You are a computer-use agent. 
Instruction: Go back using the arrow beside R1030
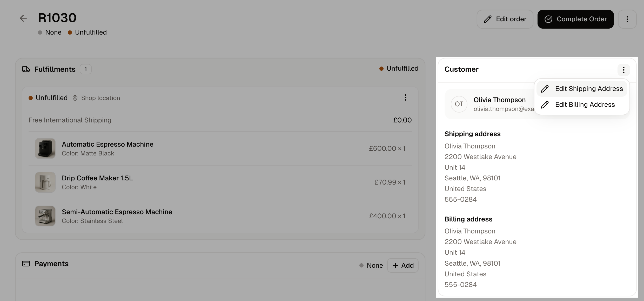tap(23, 18)
